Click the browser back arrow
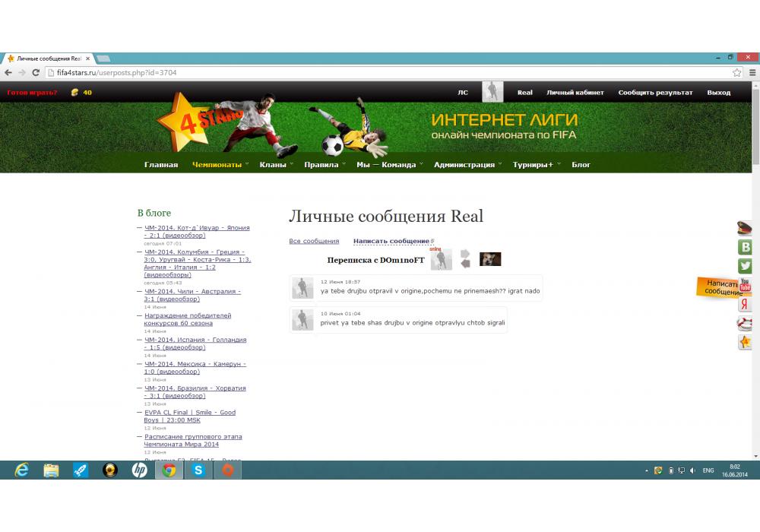Screen dimensions: 760x532 coord(8,73)
